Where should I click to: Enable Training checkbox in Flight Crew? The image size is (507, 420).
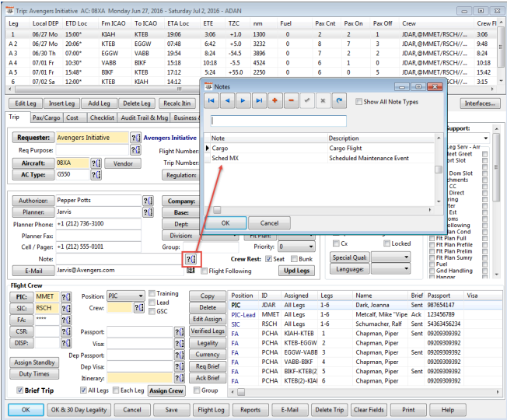pos(152,293)
